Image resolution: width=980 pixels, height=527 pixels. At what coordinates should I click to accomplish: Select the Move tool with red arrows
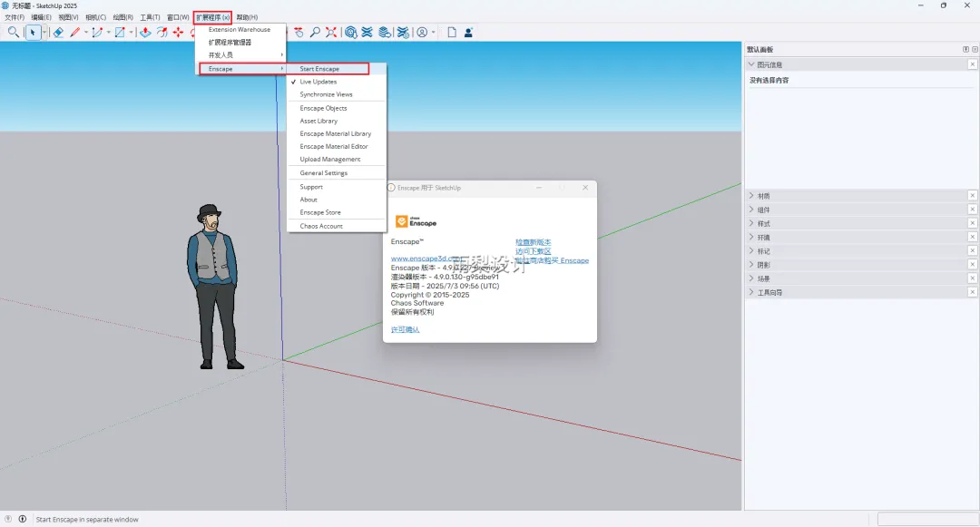pyautogui.click(x=179, y=32)
